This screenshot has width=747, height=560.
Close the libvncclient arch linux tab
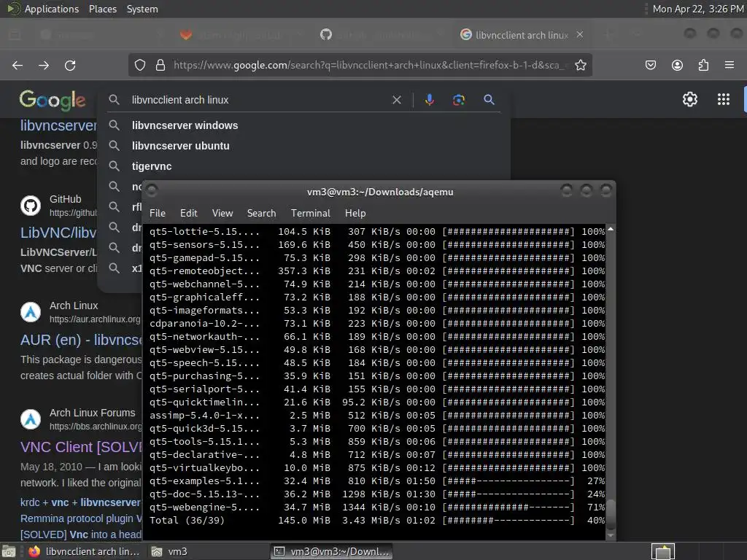(580, 35)
